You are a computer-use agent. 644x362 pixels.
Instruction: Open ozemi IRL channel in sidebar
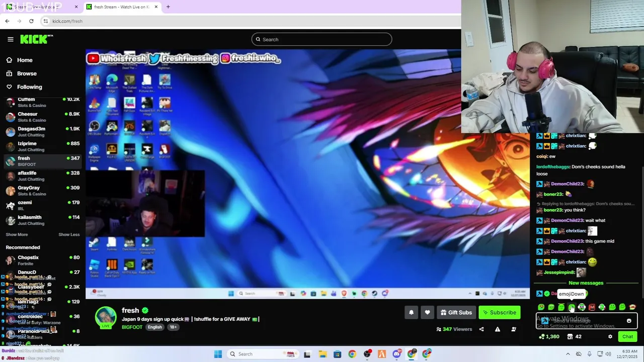pos(42,205)
